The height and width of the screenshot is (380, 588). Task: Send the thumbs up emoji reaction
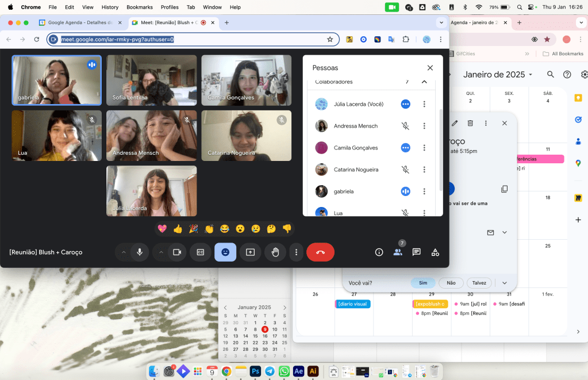178,229
